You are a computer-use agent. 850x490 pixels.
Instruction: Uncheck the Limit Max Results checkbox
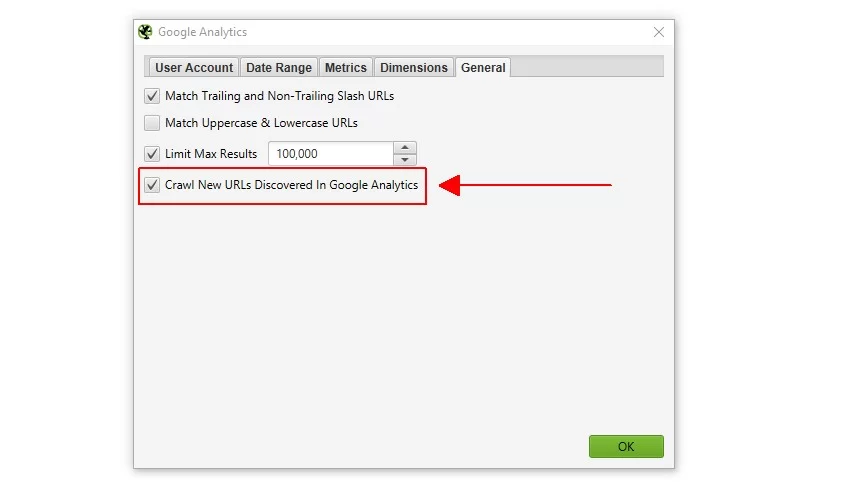coord(152,154)
